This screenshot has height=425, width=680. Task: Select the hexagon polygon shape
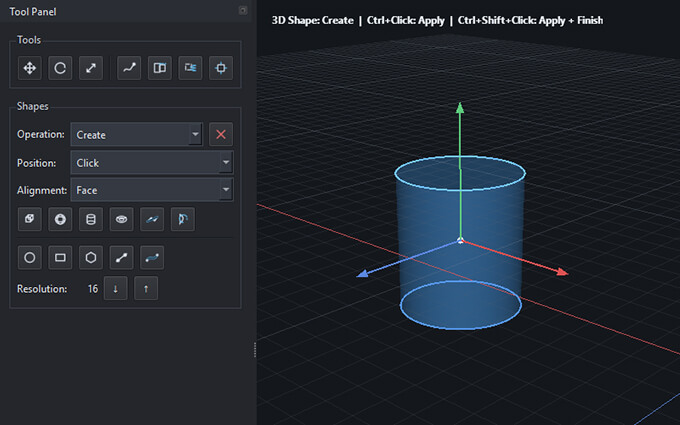click(x=90, y=258)
